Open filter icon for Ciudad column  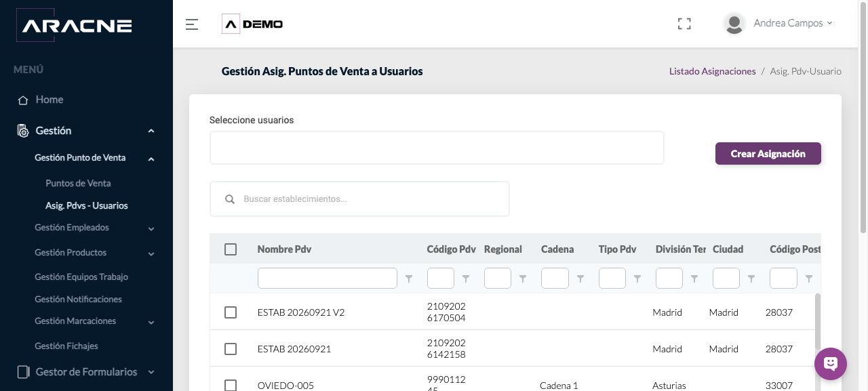coord(751,279)
